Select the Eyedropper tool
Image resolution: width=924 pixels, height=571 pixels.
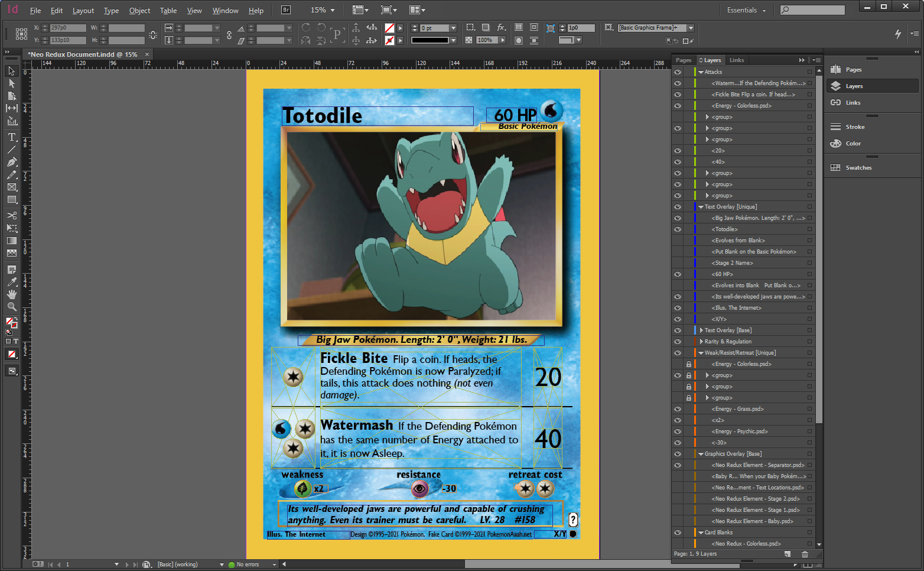11,282
